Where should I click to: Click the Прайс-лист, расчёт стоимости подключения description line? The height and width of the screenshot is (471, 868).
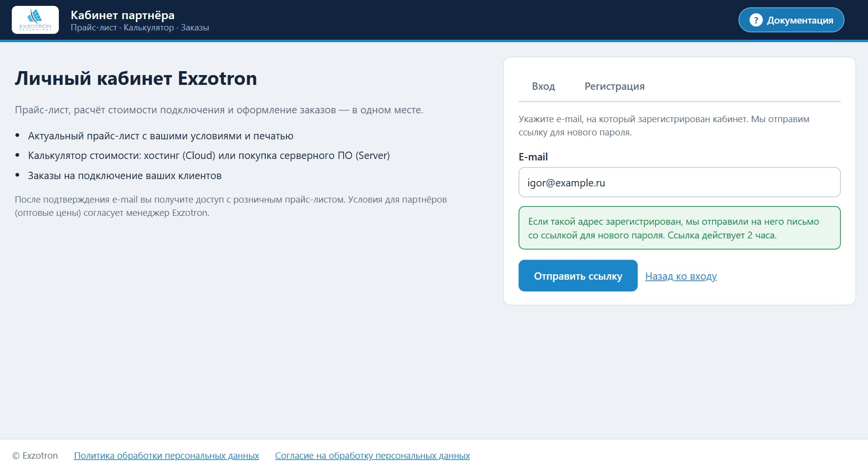[x=219, y=110]
